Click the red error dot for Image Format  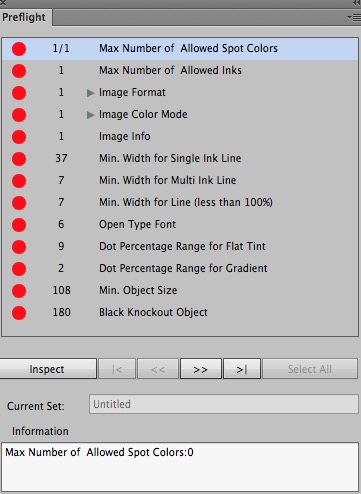tap(19, 93)
